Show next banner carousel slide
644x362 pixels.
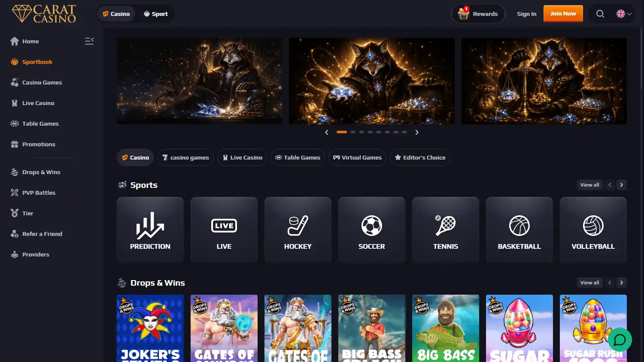(x=417, y=132)
